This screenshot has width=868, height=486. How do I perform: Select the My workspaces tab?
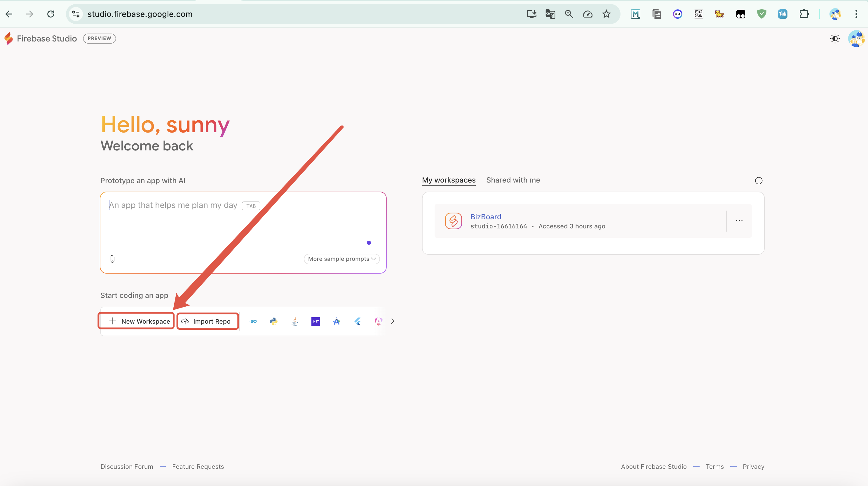[x=449, y=180]
